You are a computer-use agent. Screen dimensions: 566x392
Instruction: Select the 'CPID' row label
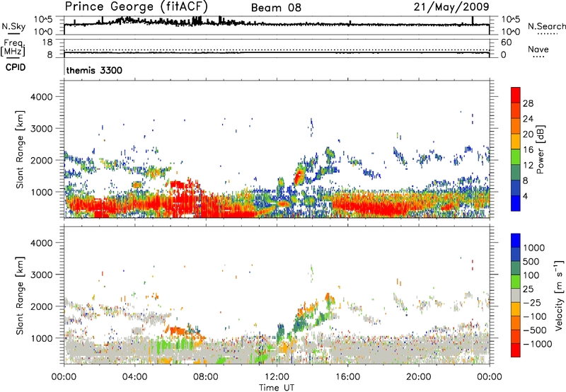pyautogui.click(x=16, y=67)
